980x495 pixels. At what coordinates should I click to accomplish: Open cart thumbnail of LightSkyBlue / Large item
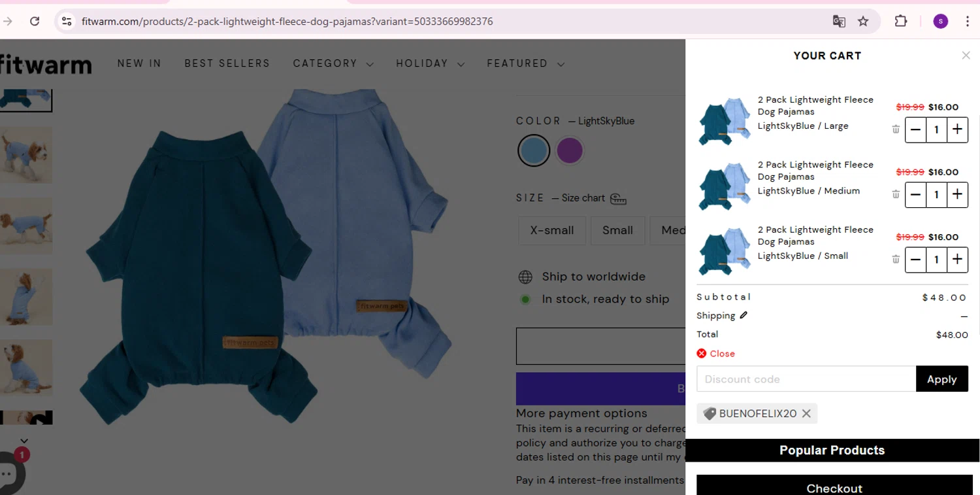coord(725,120)
